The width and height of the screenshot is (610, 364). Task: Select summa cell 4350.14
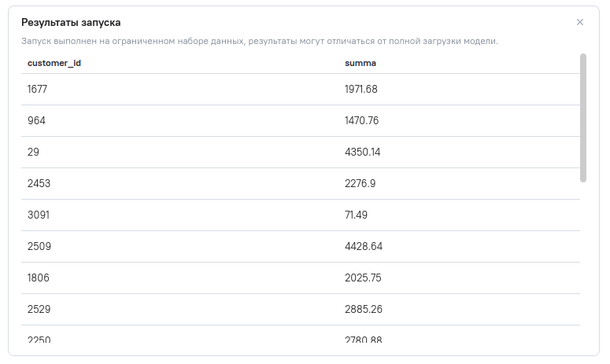tap(362, 153)
